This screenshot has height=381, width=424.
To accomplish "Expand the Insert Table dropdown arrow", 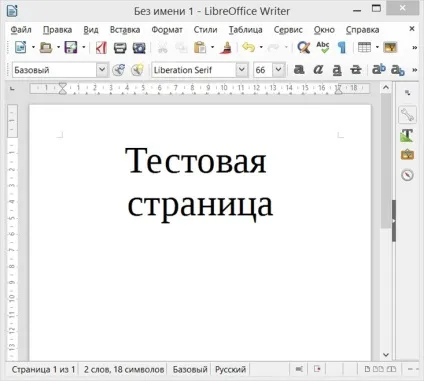I will click(x=377, y=47).
